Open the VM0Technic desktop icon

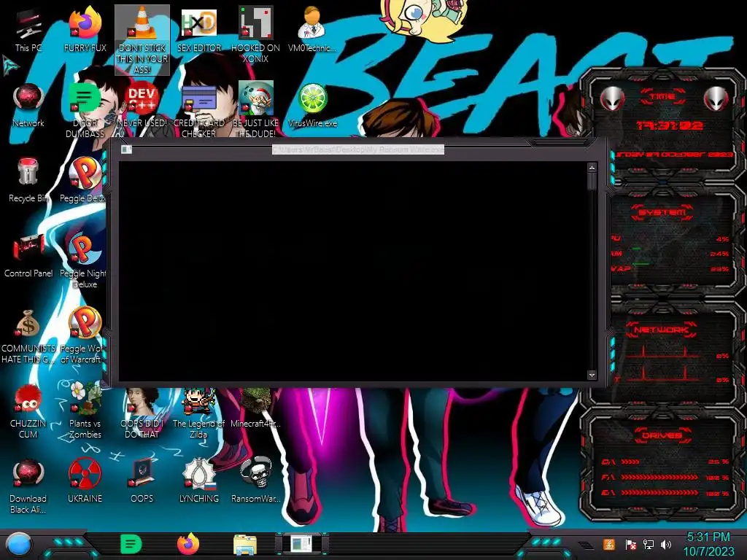pyautogui.click(x=312, y=29)
